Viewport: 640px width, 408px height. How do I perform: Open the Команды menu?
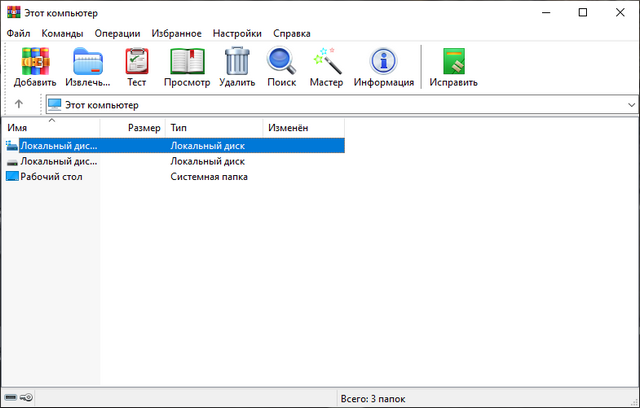[62, 33]
